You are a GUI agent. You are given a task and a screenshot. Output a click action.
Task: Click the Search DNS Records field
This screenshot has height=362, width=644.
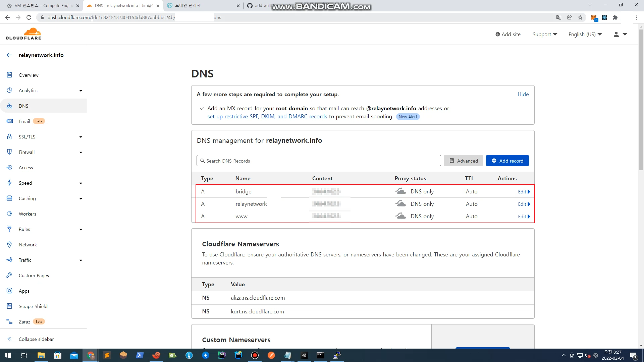(x=319, y=161)
